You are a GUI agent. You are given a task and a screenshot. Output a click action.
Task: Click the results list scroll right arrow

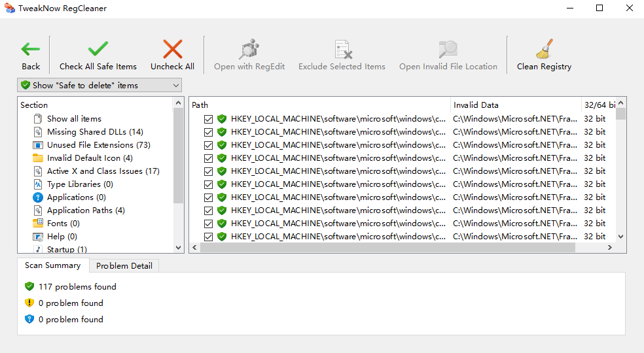[609, 248]
